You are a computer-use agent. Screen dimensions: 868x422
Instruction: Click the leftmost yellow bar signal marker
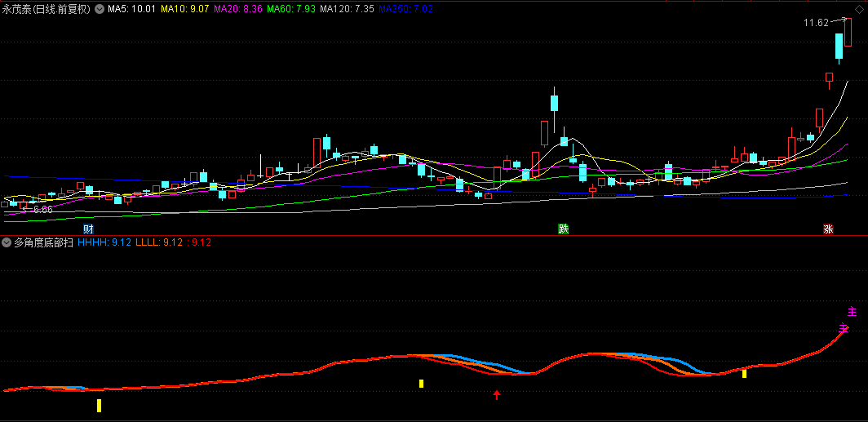99,406
